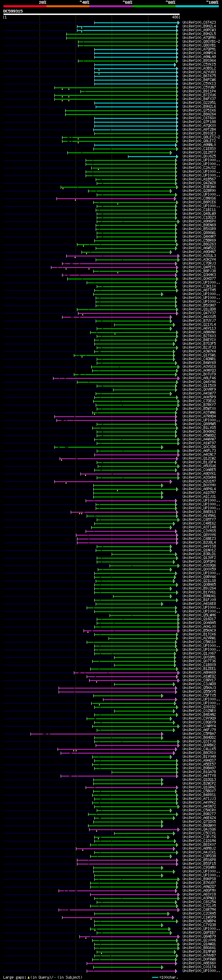Select entry UniRef100_Q3KHK3
Viewport: 222px width, 980px height.
coord(199,275)
